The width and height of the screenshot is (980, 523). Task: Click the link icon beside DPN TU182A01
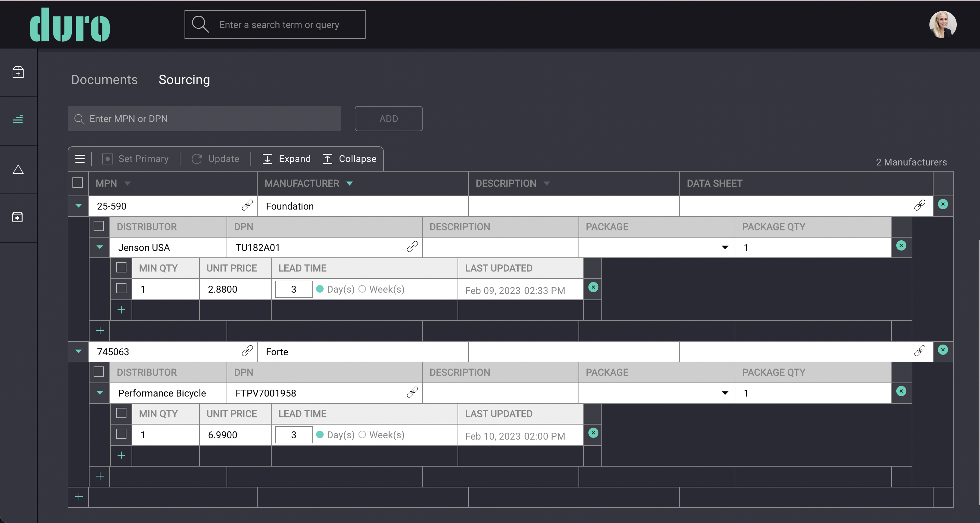412,247
